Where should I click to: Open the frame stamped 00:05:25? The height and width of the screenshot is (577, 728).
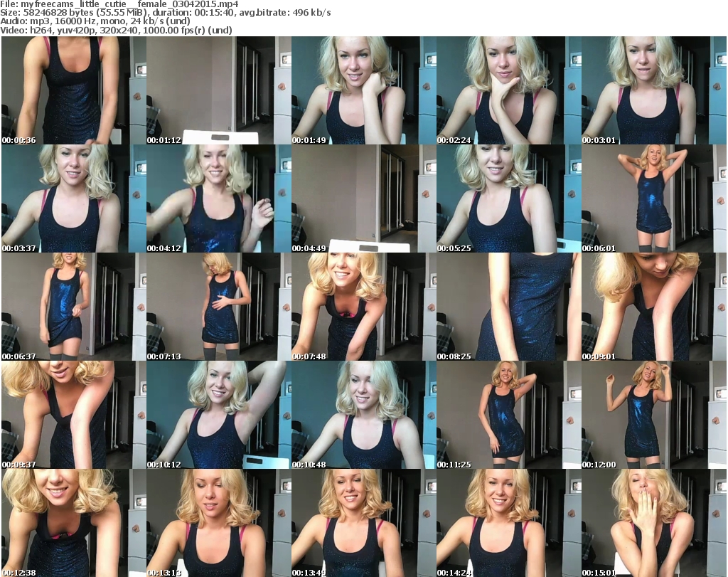(x=508, y=198)
